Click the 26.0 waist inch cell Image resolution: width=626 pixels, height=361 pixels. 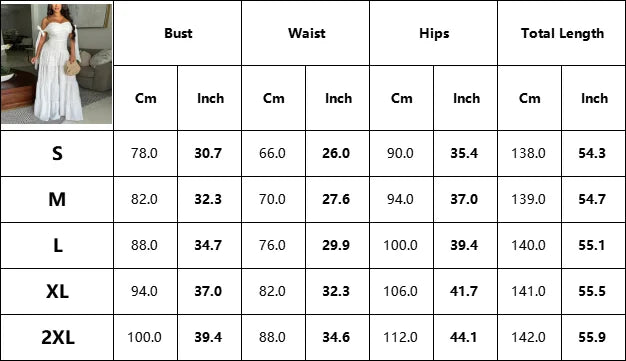[x=337, y=153]
